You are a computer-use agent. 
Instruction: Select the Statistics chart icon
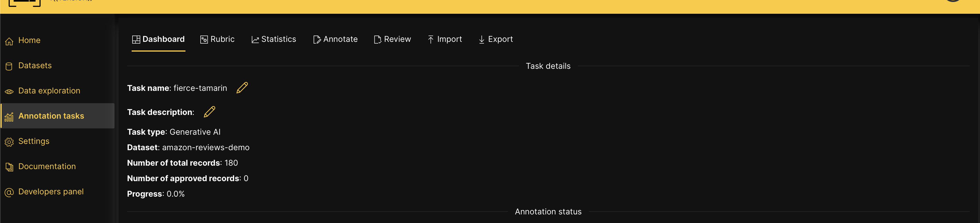255,39
